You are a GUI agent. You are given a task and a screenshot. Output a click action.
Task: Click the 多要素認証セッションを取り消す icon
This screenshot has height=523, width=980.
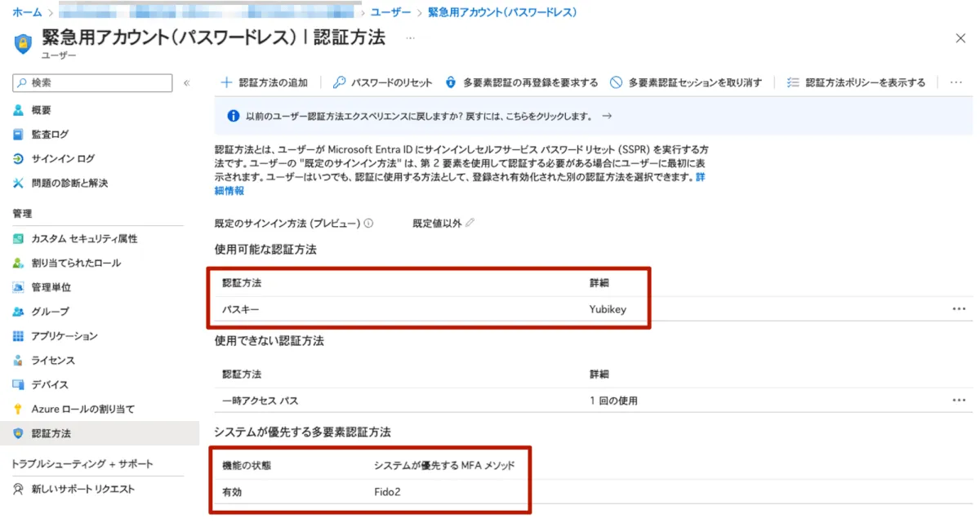pos(616,82)
